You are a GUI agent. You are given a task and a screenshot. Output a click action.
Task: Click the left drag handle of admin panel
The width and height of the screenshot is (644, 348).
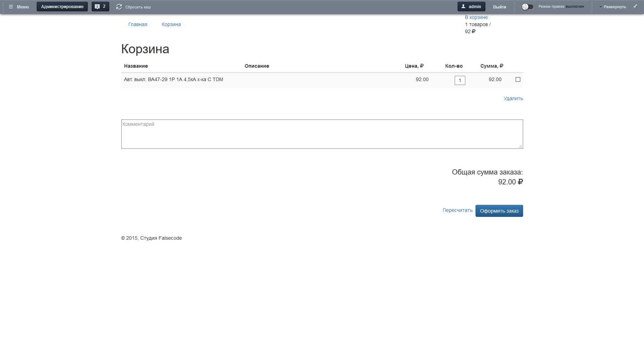coord(3,7)
